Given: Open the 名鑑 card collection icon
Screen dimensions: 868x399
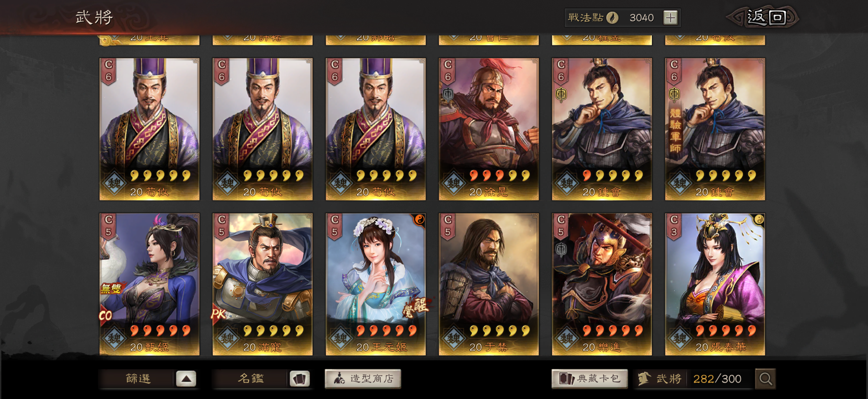Looking at the screenshot, I should coord(299,379).
